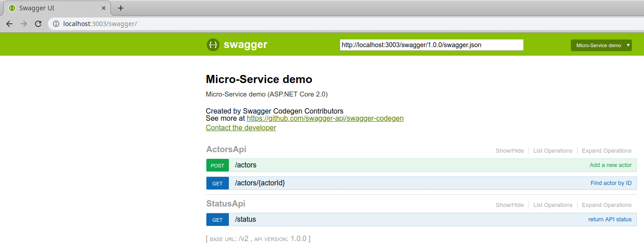Click the swagger logo icon
Screen dimensions: 644x246
tap(213, 44)
